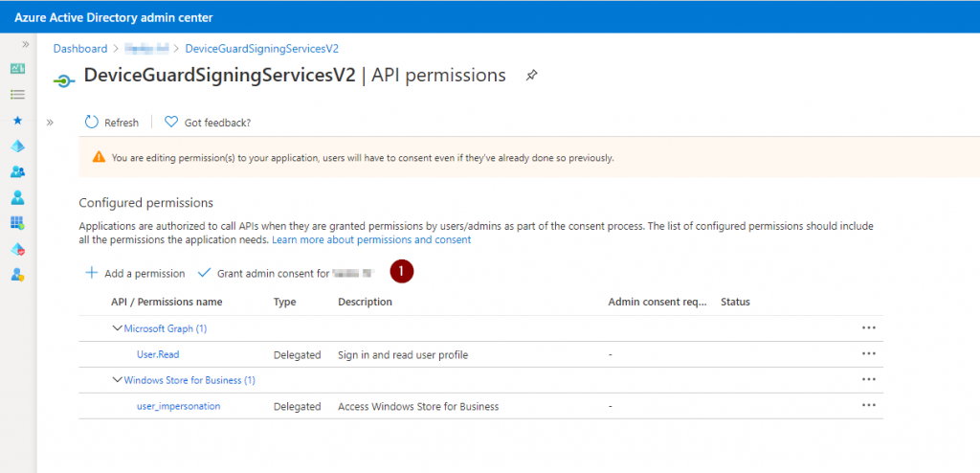980x473 pixels.
Task: Open the Users and groups sidebar icon
Action: pos(18,171)
